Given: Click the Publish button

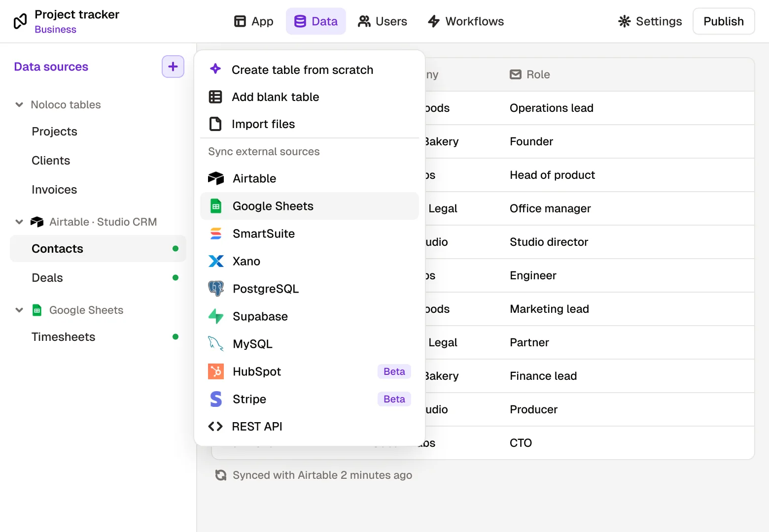Looking at the screenshot, I should coord(724,21).
